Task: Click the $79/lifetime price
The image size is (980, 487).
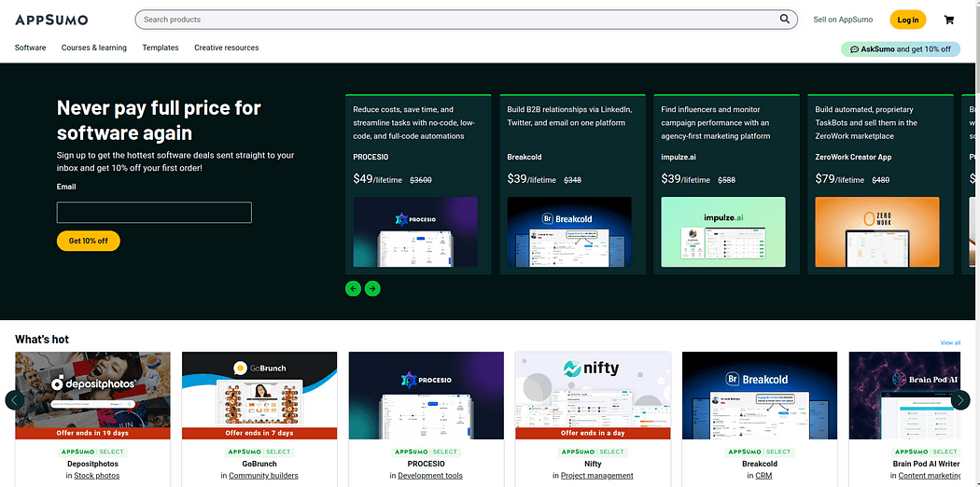Action: point(839,179)
